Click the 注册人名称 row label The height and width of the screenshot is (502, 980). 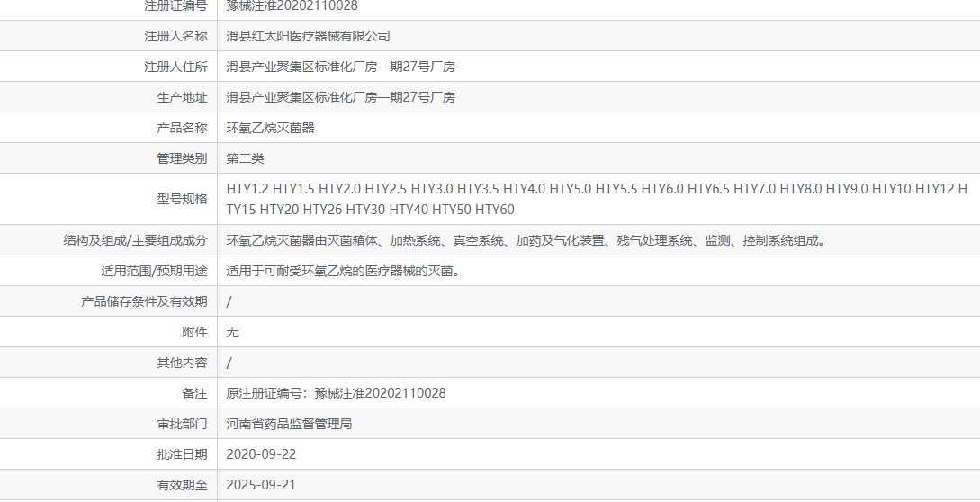[175, 36]
